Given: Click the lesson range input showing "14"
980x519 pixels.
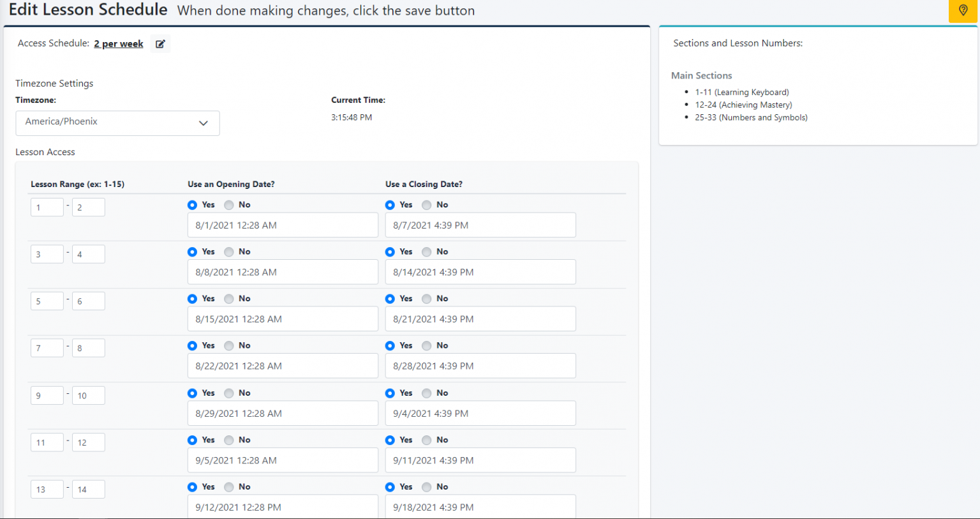Looking at the screenshot, I should 88,489.
